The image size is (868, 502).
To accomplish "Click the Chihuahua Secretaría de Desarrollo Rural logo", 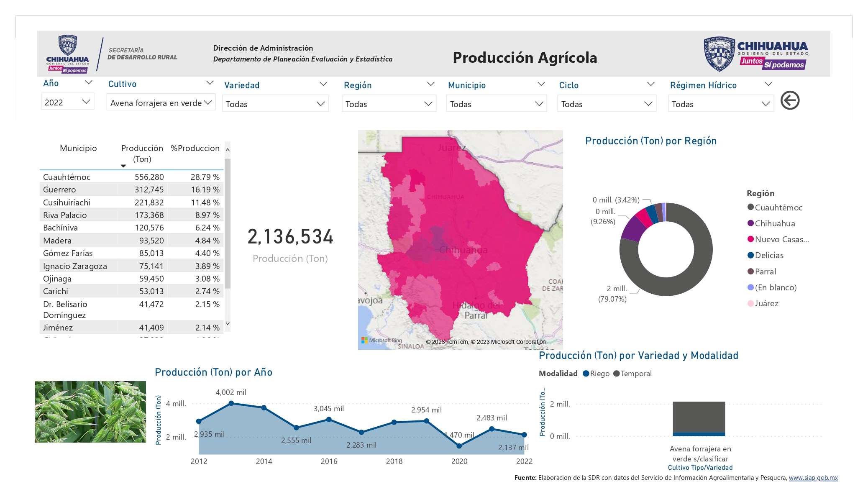I will (112, 54).
